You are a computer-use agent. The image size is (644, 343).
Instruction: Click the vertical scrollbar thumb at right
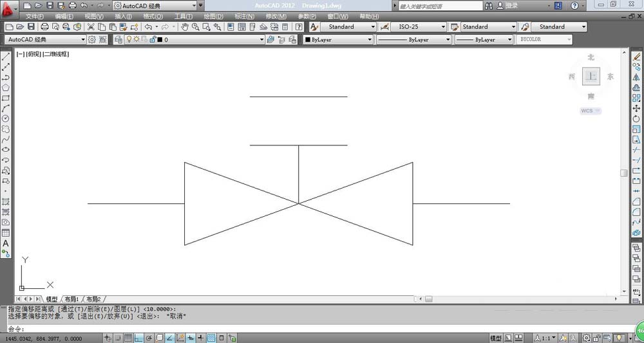624,172
